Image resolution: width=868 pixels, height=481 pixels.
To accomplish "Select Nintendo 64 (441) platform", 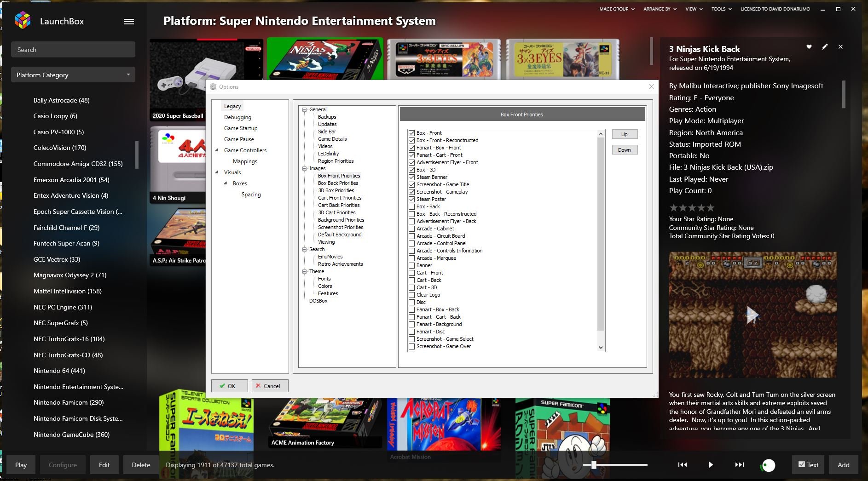I will pos(59,371).
